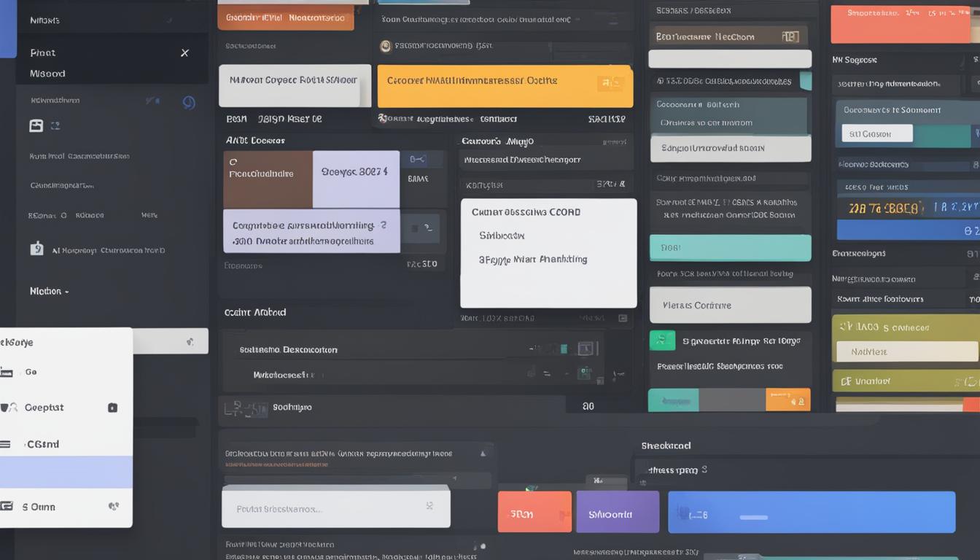
Task: Open the light dropdown field beside white menu
Action: tap(169, 341)
